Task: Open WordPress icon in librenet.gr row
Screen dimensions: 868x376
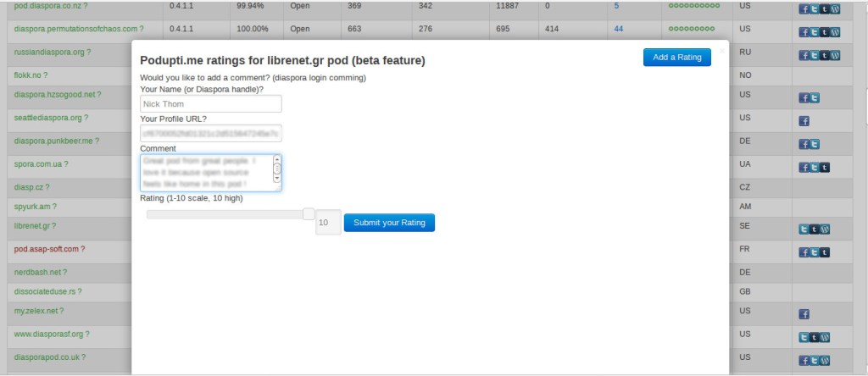Action: (x=825, y=229)
